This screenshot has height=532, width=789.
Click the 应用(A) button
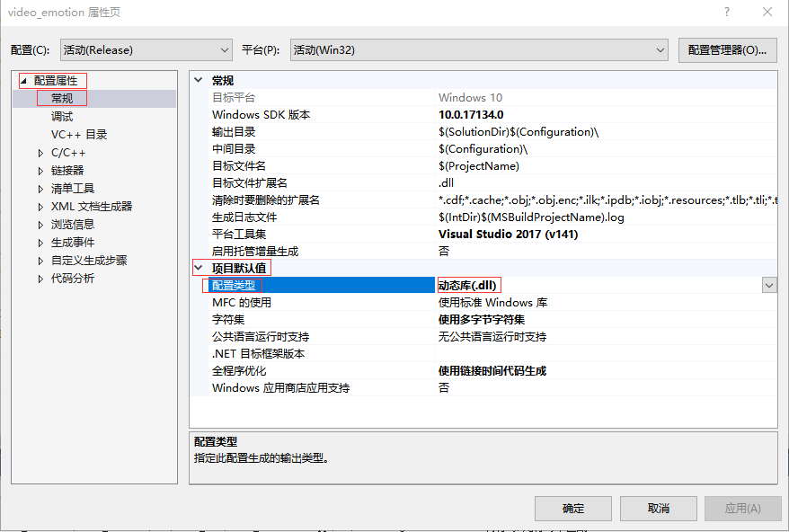click(742, 509)
